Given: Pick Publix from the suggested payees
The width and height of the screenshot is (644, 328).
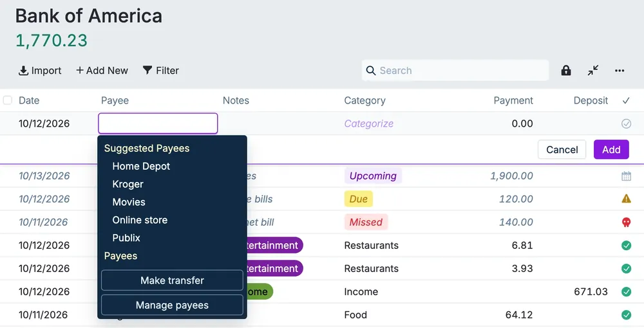Looking at the screenshot, I should (x=126, y=238).
